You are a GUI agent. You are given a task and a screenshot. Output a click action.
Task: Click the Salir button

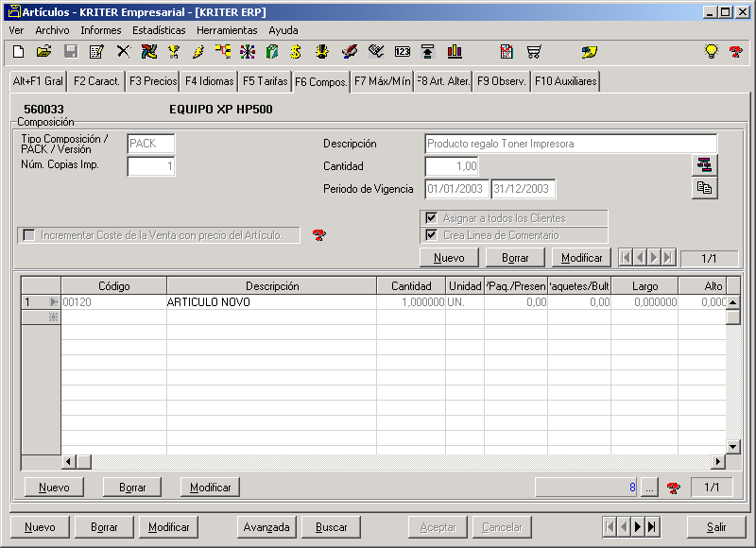click(716, 527)
